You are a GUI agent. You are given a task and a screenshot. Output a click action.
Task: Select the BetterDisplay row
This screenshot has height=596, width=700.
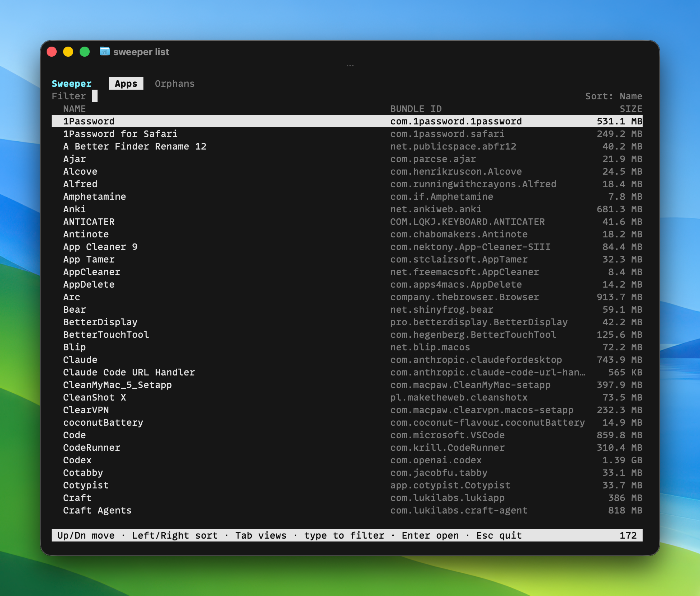coord(347,322)
